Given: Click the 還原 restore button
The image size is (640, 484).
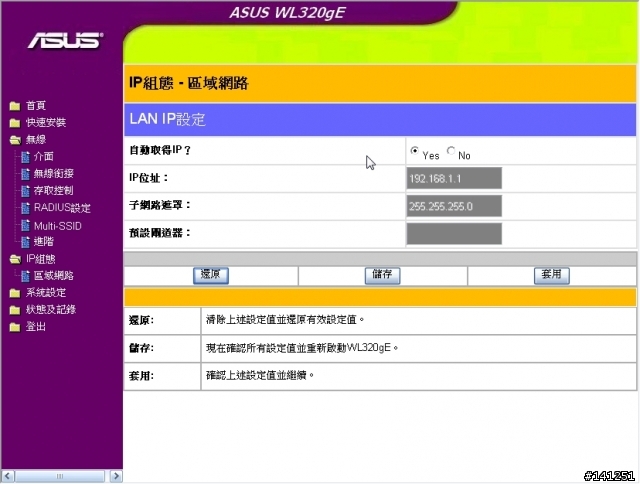Looking at the screenshot, I should [211, 275].
